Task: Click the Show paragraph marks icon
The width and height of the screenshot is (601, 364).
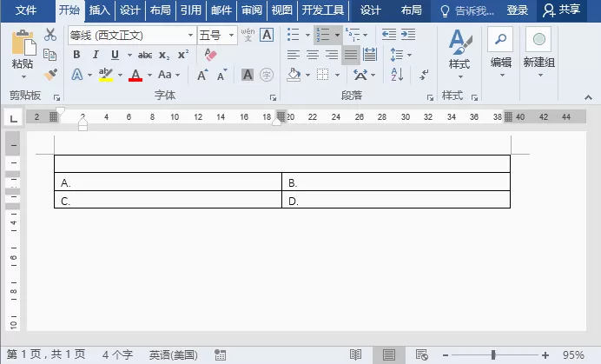Action: point(424,75)
